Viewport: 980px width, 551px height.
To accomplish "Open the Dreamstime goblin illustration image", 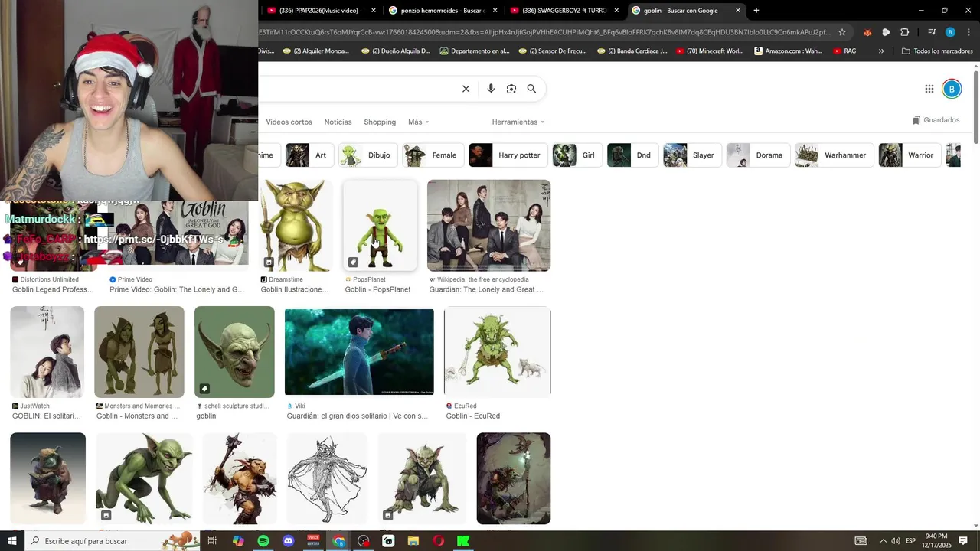I will click(296, 226).
